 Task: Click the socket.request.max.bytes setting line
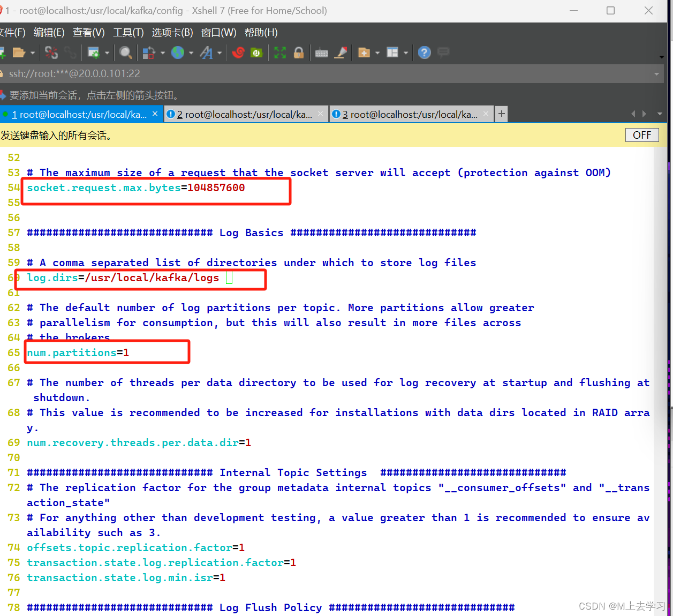click(x=136, y=187)
